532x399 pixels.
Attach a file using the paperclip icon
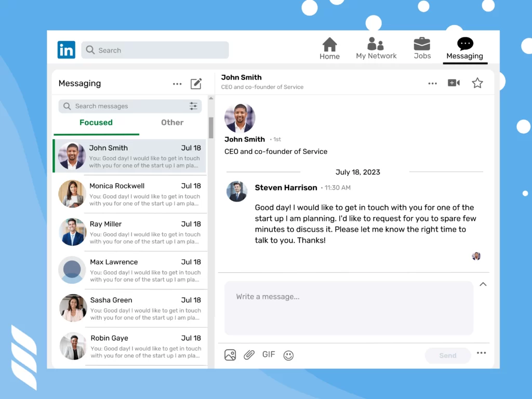[x=249, y=355]
